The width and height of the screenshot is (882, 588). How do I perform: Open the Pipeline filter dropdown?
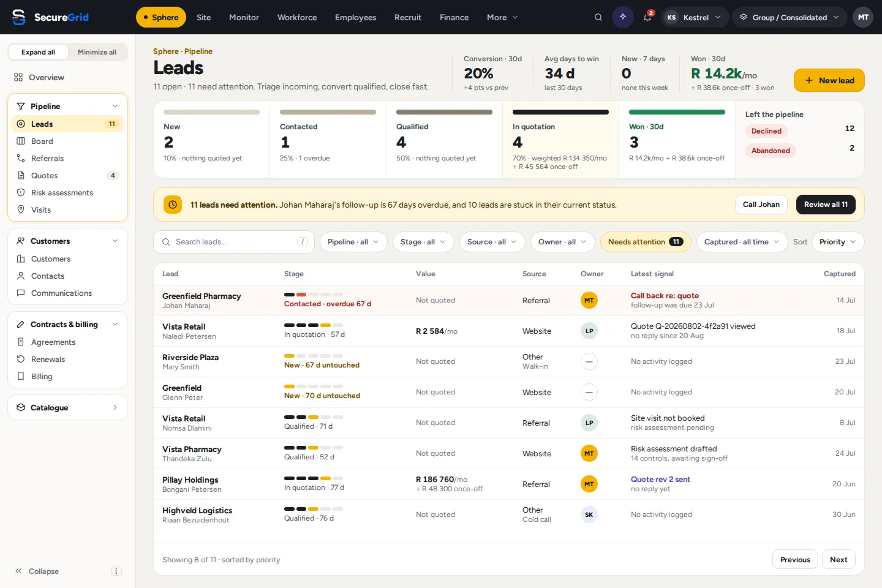(353, 242)
